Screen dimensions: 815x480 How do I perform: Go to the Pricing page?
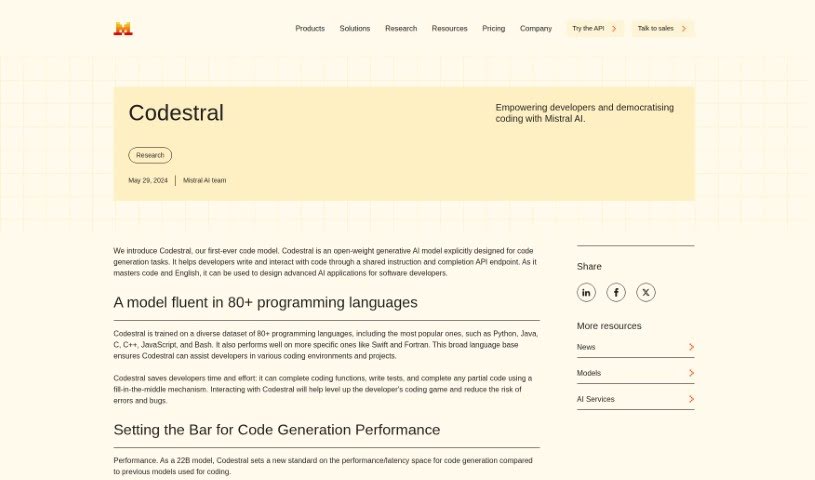[x=494, y=29]
